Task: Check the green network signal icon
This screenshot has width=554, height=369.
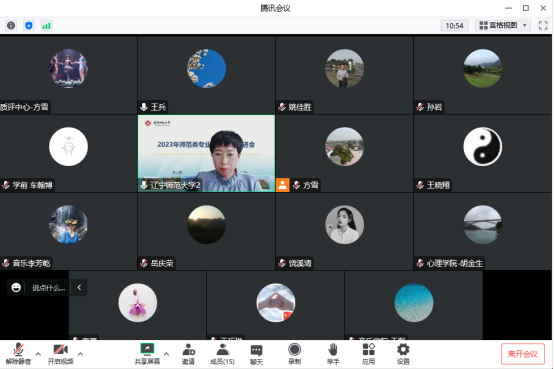Action: [x=46, y=25]
